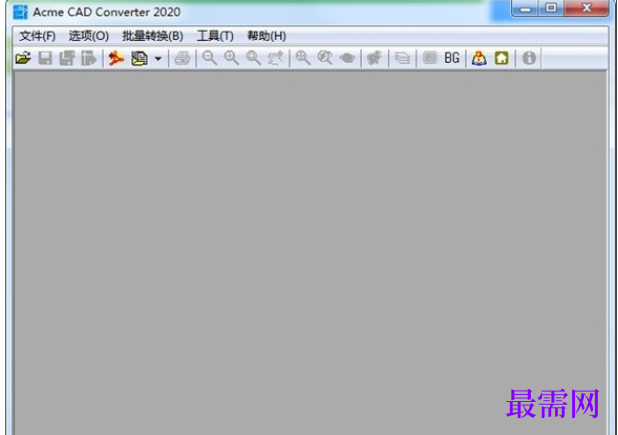Click the third magnifier toolbar icon
Screen dimensions: 618x435
click(253, 58)
